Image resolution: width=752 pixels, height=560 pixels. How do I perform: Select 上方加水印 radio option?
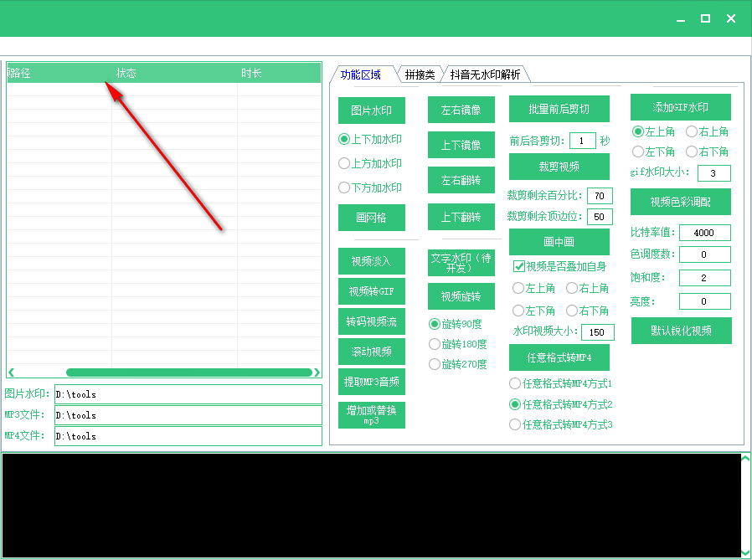[370, 163]
